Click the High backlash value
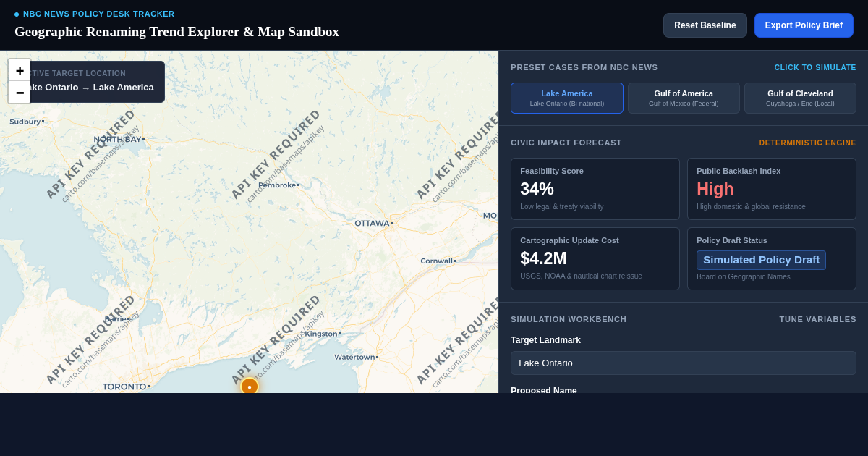The height and width of the screenshot is (456, 868). tap(715, 189)
